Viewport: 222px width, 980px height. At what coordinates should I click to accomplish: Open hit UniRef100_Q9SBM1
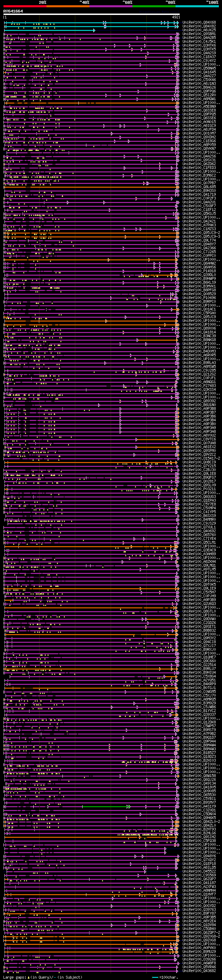199,34
